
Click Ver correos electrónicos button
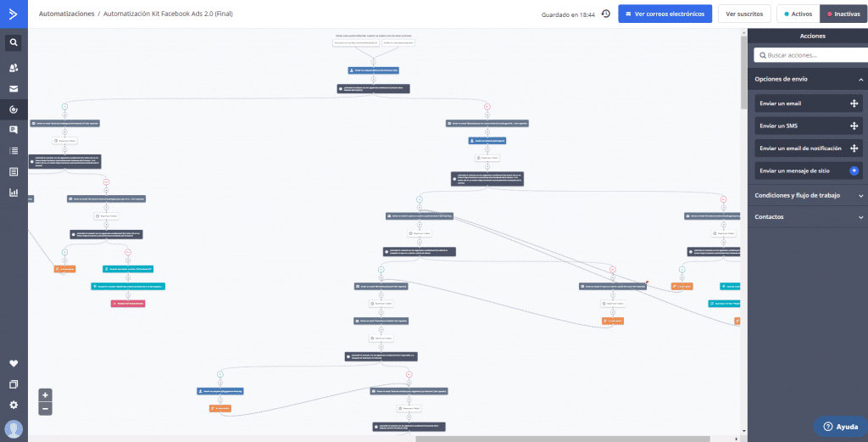point(665,14)
